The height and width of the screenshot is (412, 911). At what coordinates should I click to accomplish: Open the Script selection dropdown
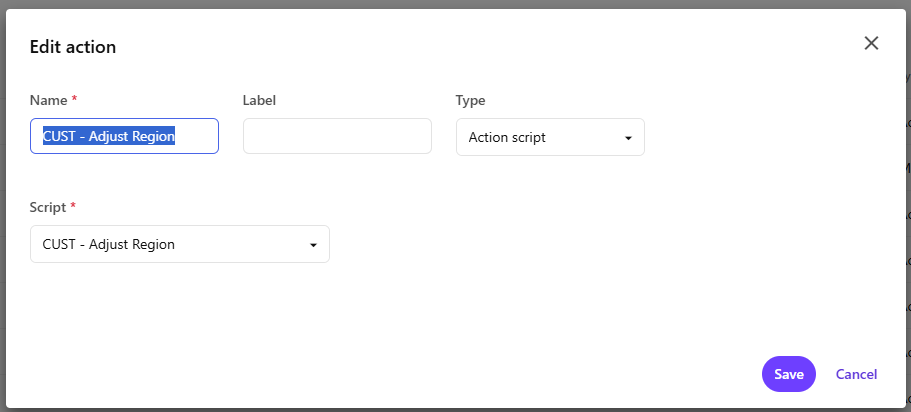179,244
